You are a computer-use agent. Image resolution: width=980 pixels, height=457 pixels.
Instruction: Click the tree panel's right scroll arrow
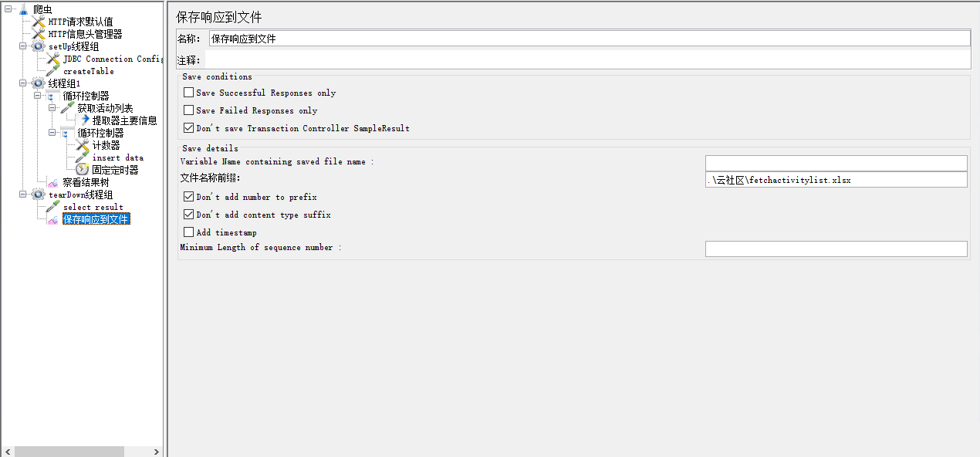157,452
